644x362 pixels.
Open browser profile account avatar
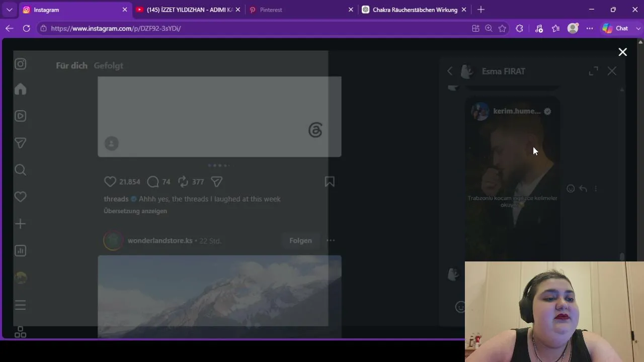pyautogui.click(x=573, y=29)
